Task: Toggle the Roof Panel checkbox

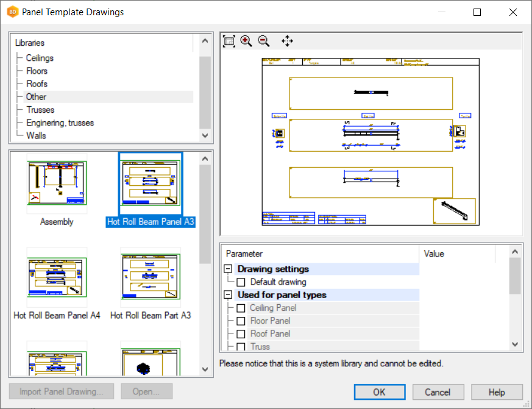Action: tap(241, 334)
